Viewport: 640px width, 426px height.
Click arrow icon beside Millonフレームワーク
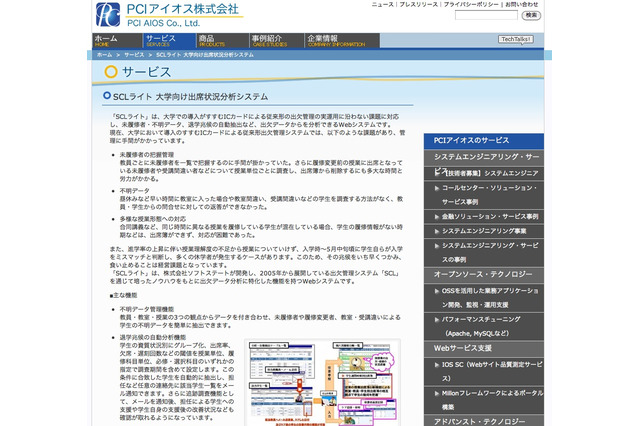coord(437,393)
